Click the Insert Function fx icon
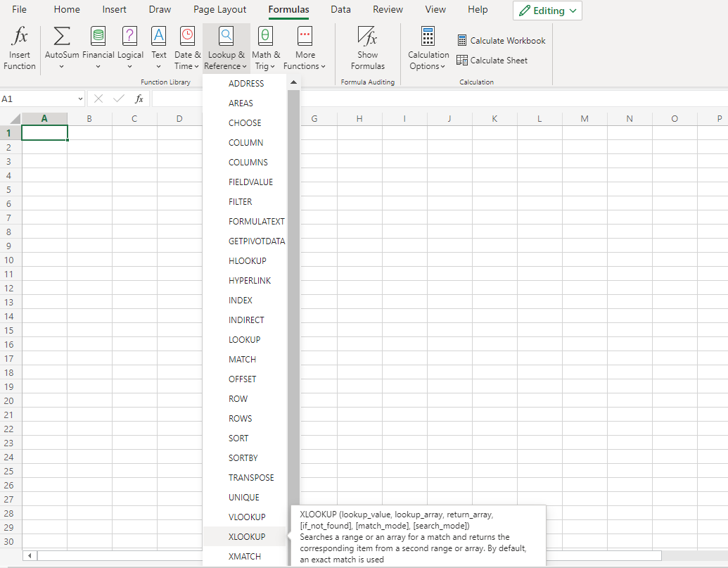Viewport: 728px width, 568px height. (x=20, y=37)
